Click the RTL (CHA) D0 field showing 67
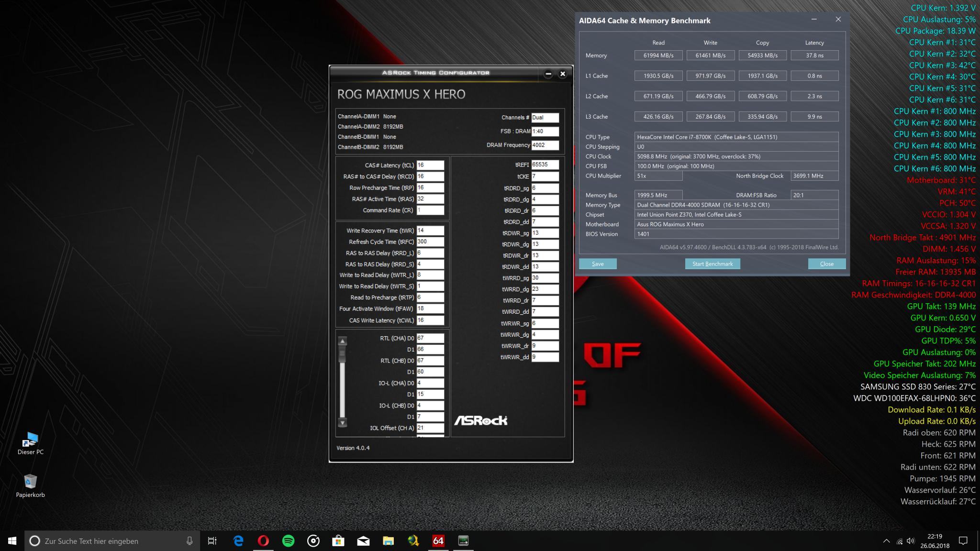 coord(430,338)
